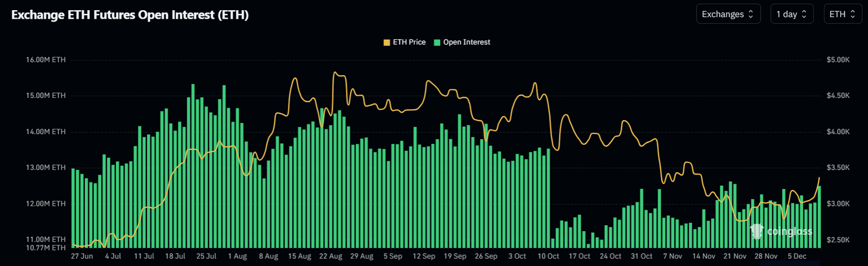Select the 27 Jun date on x-axis
This screenshot has width=868, height=266.
83,256
